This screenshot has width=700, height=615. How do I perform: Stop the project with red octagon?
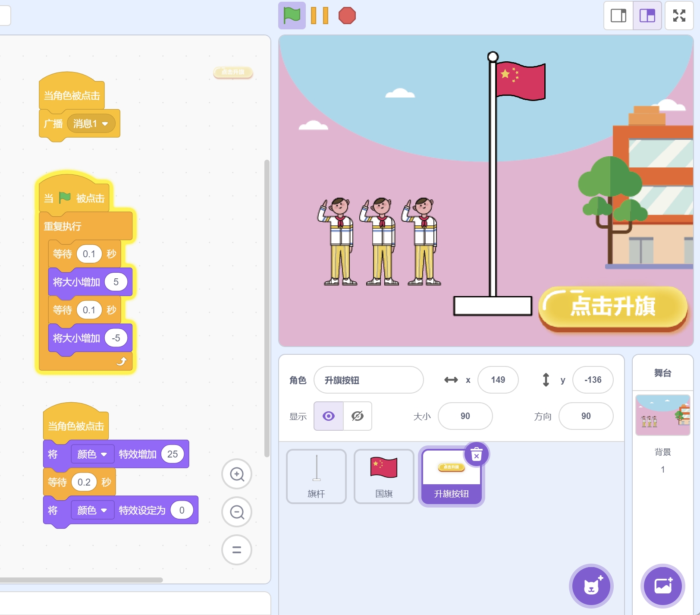point(347,16)
